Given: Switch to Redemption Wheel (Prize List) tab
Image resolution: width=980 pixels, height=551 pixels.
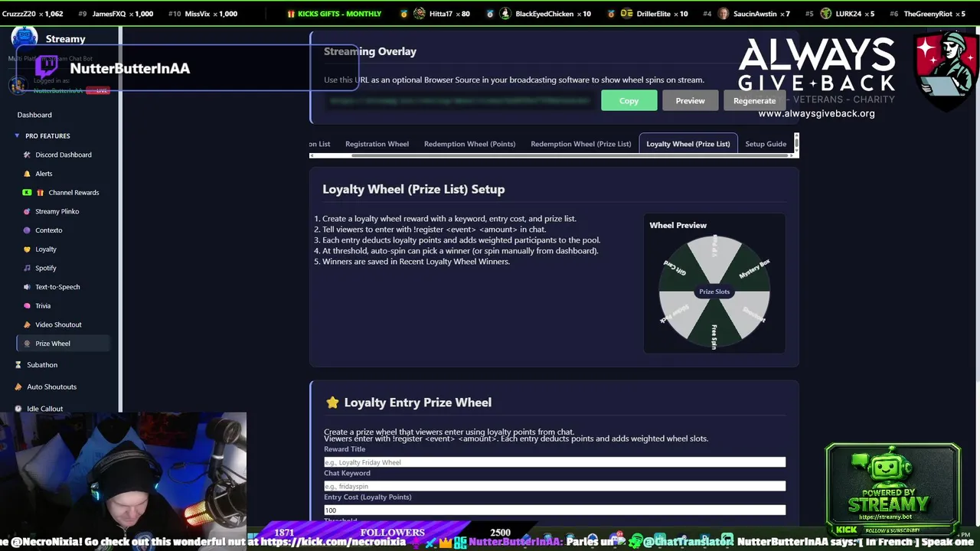Looking at the screenshot, I should pos(581,144).
